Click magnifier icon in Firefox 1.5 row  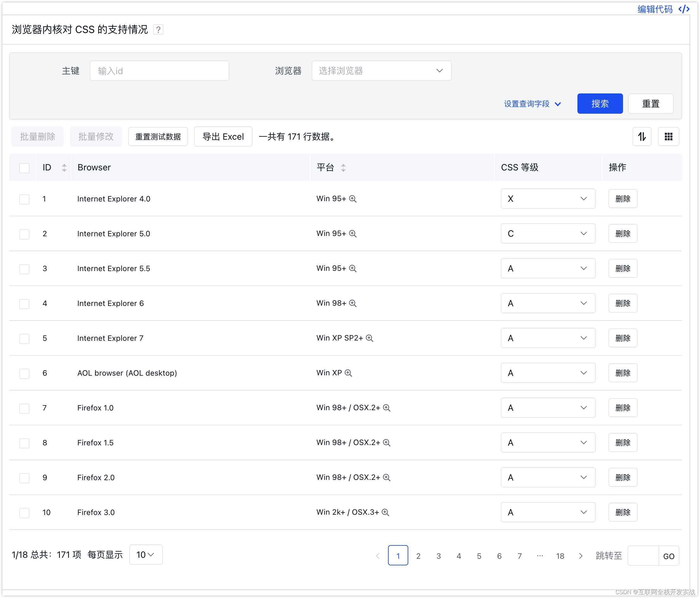[x=387, y=442]
